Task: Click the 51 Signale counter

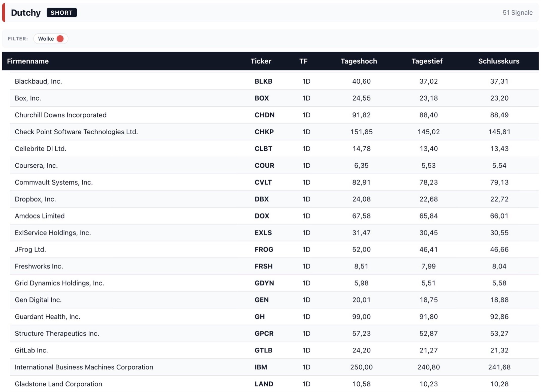Action: pos(517,13)
